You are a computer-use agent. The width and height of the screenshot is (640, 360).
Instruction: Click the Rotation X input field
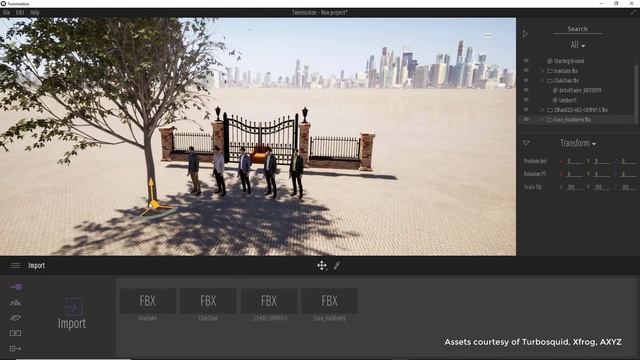574,174
